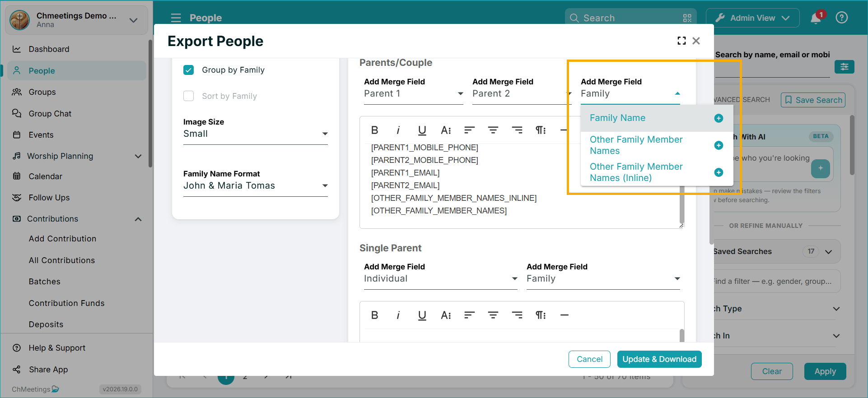Open paragraph format in Parents/Couple editor
This screenshot has height=398, width=868.
(541, 130)
